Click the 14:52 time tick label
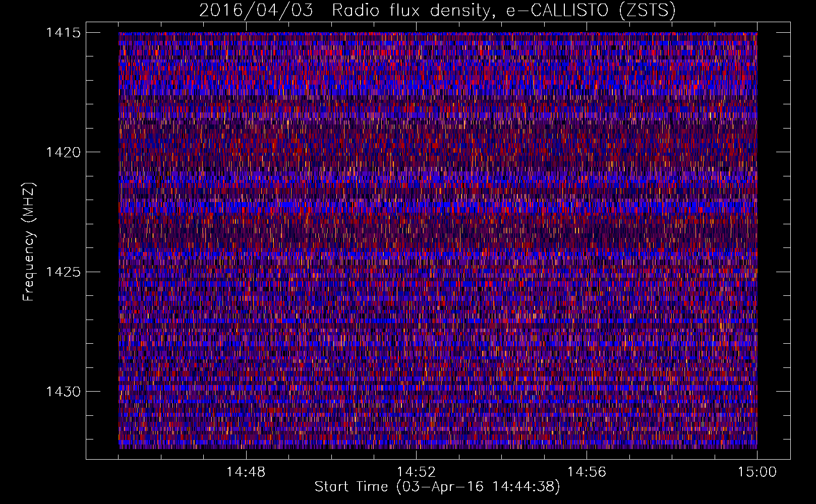Viewport: 816px width, 504px height. [x=416, y=472]
